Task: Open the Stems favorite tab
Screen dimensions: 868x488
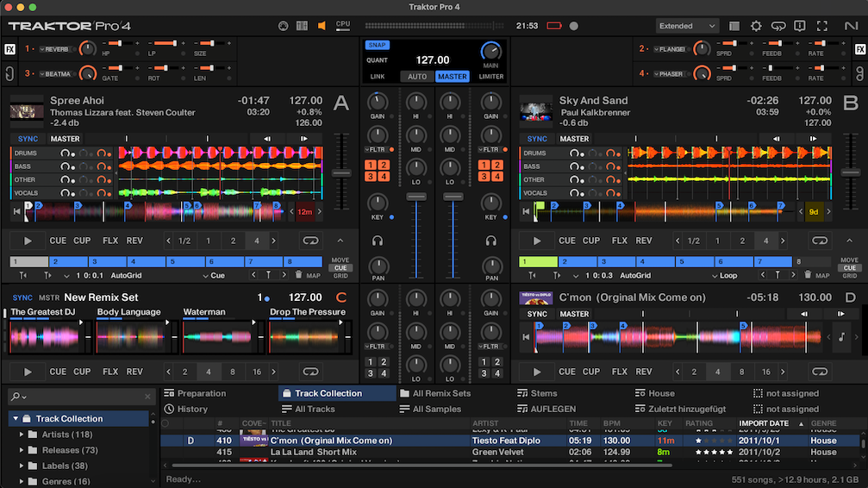Action: pyautogui.click(x=537, y=393)
